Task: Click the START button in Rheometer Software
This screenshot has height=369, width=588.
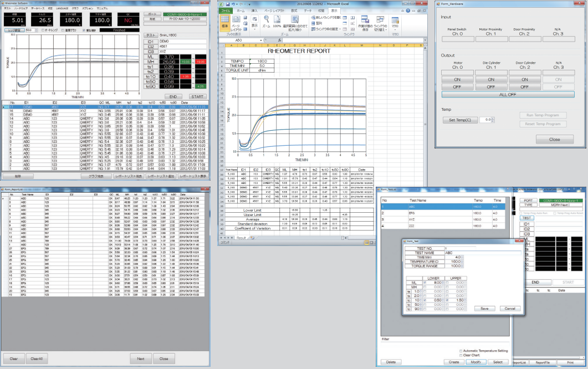Action: (x=197, y=96)
